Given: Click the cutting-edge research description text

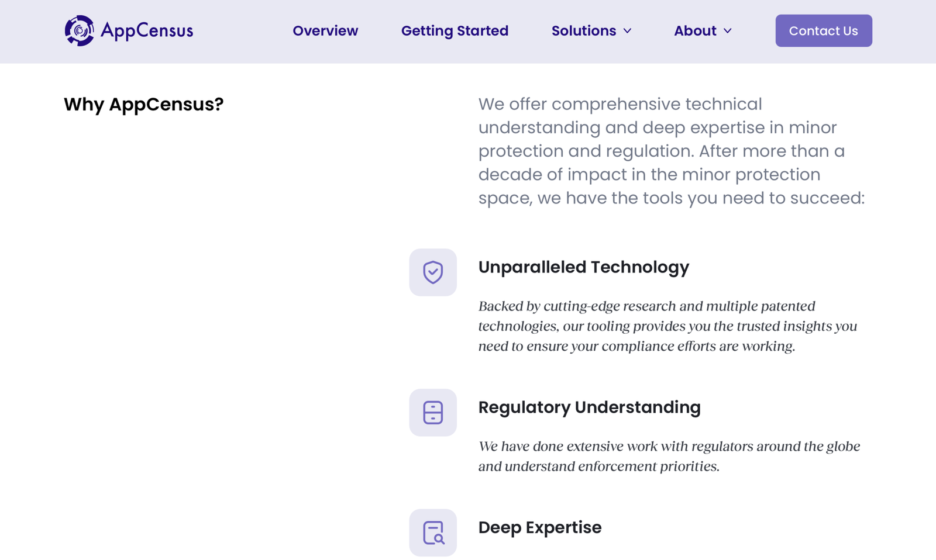Looking at the screenshot, I should [667, 326].
